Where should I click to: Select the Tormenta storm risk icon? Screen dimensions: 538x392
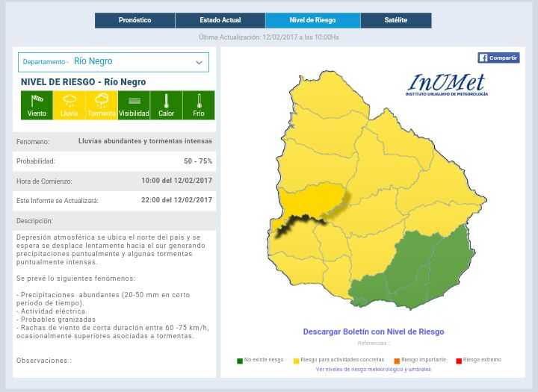(x=102, y=105)
